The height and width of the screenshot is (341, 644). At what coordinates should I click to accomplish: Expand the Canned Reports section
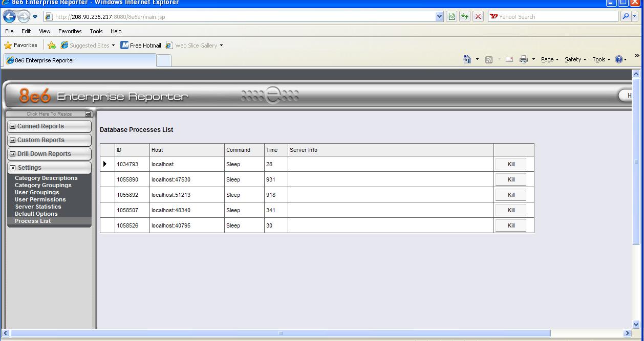(x=49, y=126)
